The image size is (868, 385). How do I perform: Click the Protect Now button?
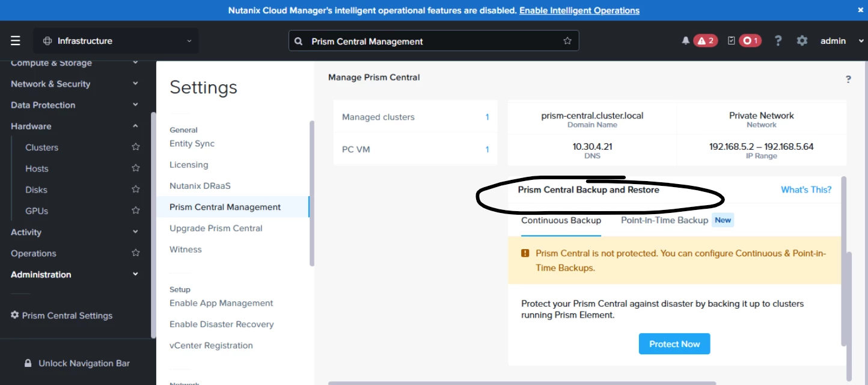point(674,344)
